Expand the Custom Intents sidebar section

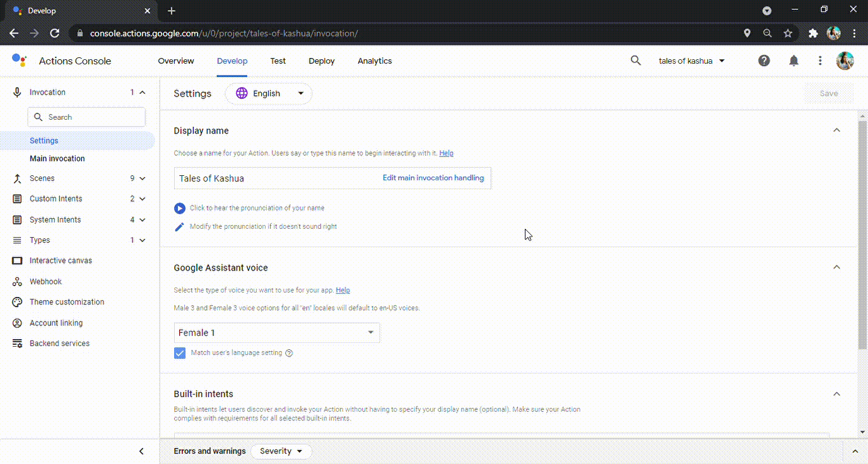[x=143, y=199]
